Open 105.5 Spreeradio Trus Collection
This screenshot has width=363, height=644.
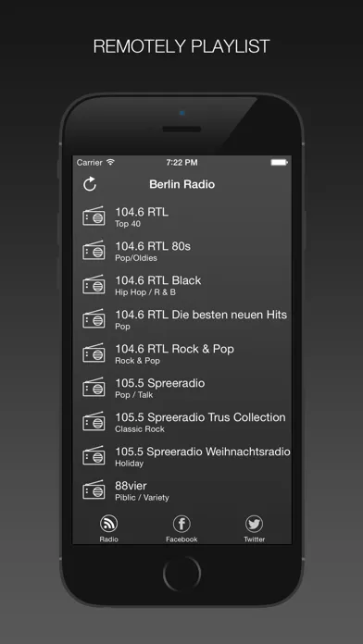[x=200, y=417]
